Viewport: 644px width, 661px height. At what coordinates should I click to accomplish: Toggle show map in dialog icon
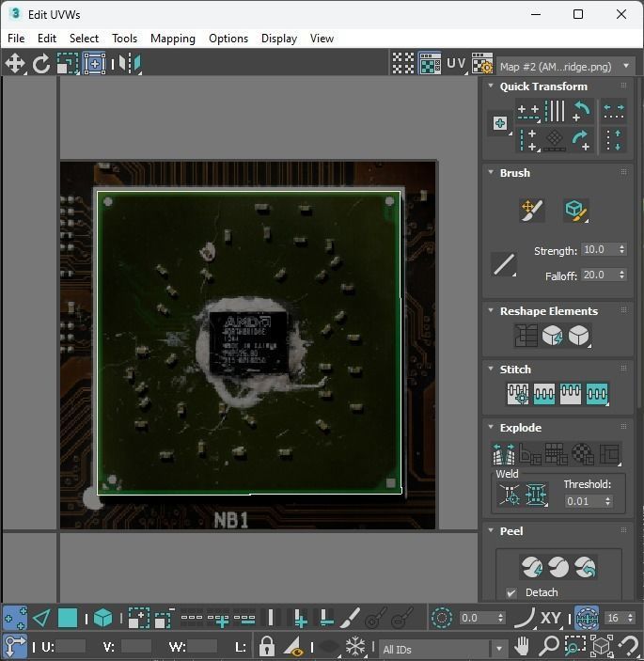430,64
